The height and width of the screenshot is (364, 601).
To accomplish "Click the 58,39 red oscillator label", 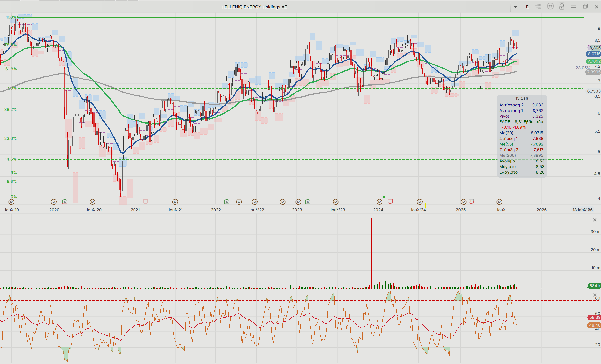I will pos(594,317).
